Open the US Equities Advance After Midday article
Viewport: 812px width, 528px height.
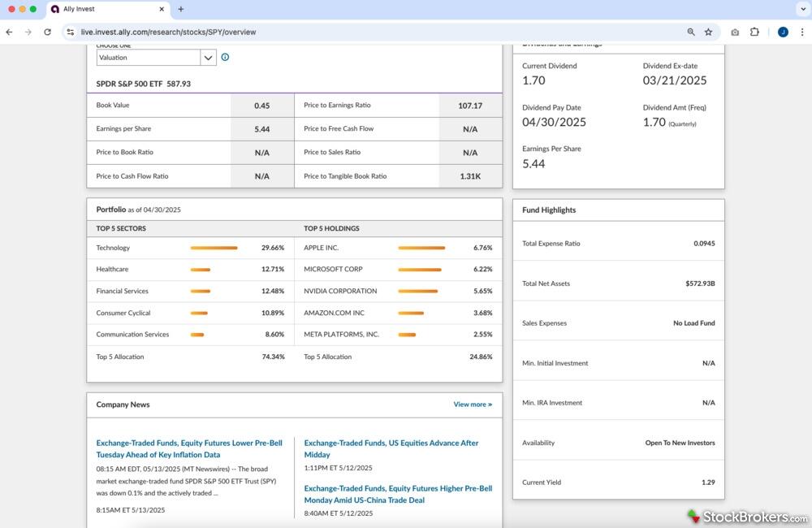[x=391, y=449]
